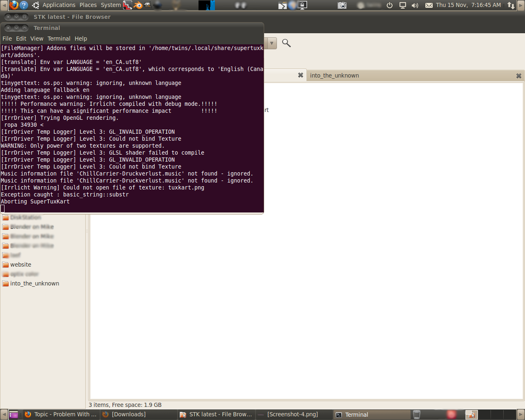Screen dimensions: 525x420
Task: Select the website folder in sidebar
Action: (21, 265)
